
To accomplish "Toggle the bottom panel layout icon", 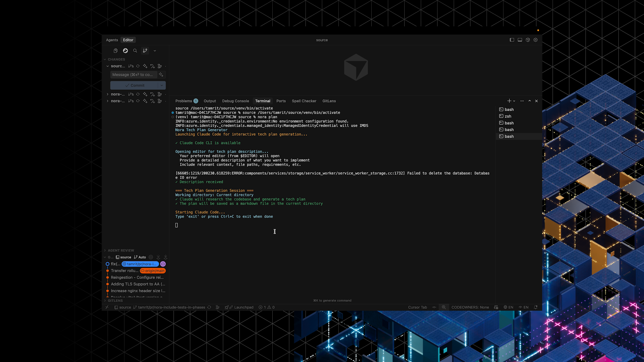I will click(x=520, y=40).
